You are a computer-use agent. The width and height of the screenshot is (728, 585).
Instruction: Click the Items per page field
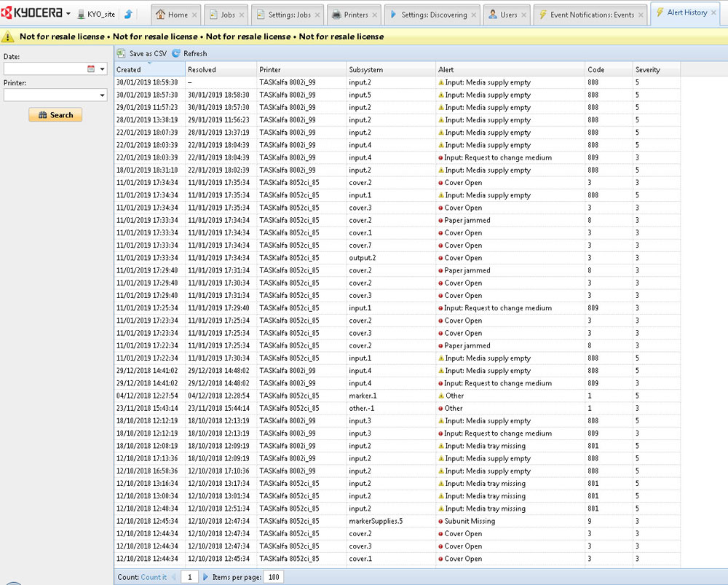(x=274, y=577)
